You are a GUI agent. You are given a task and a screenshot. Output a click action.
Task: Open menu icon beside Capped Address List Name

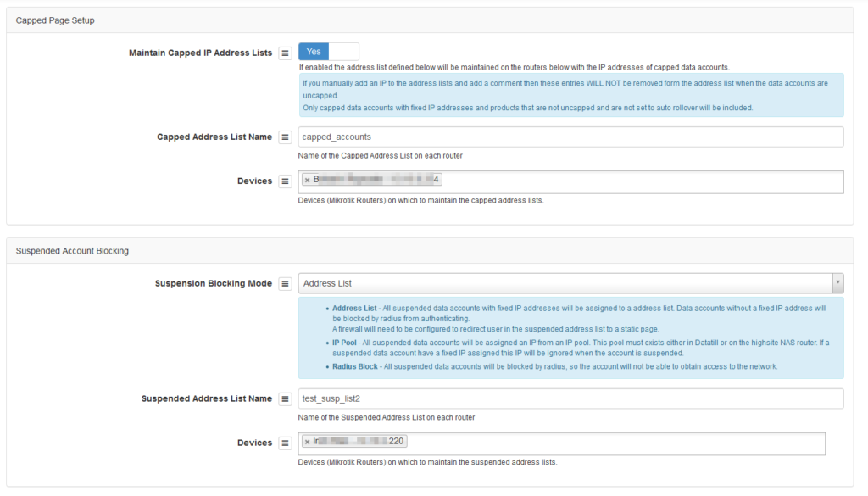pos(285,137)
